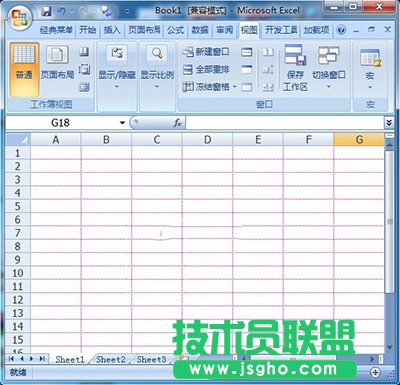The image size is (400, 385).
Task: Switch to the Sheet2 tab
Action: 111,359
